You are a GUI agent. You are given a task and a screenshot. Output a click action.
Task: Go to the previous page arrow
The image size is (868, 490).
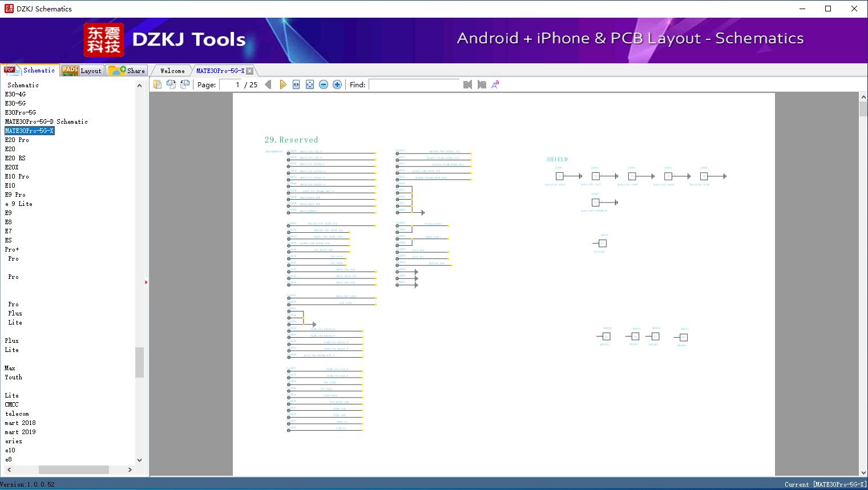click(x=268, y=84)
